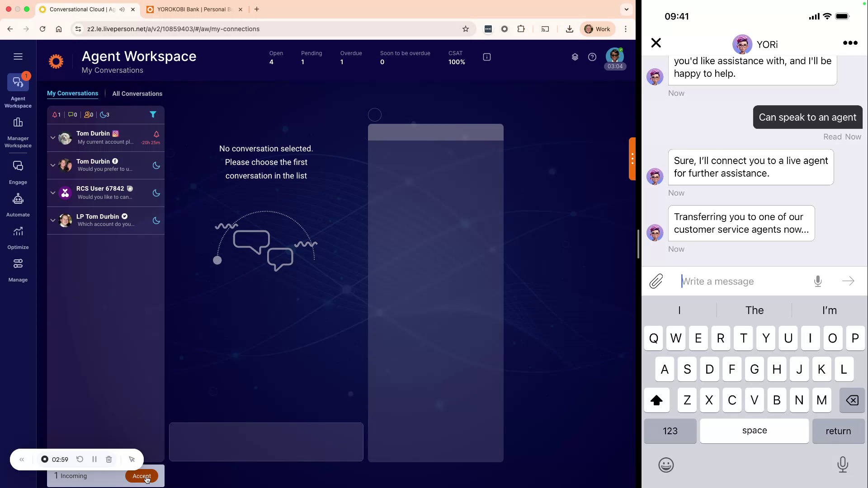Tap the emoji icon below the keyboard

pos(666,465)
